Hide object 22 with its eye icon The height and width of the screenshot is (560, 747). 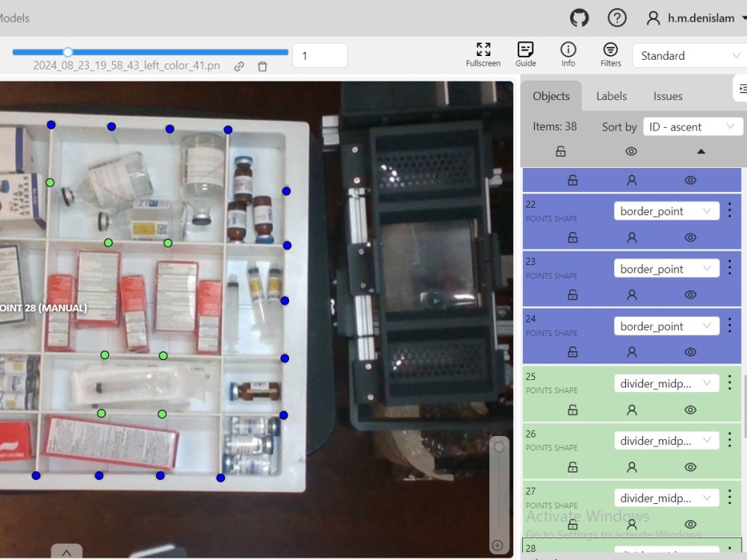tap(690, 237)
